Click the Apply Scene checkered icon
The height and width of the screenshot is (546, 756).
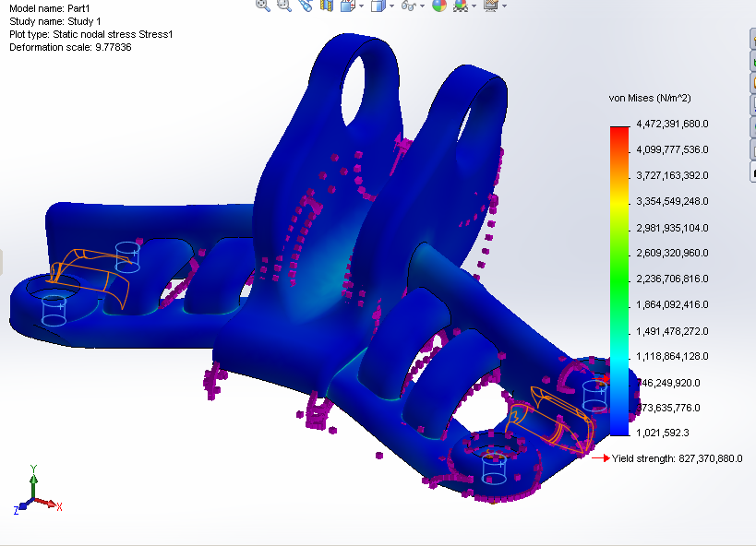[x=462, y=7]
